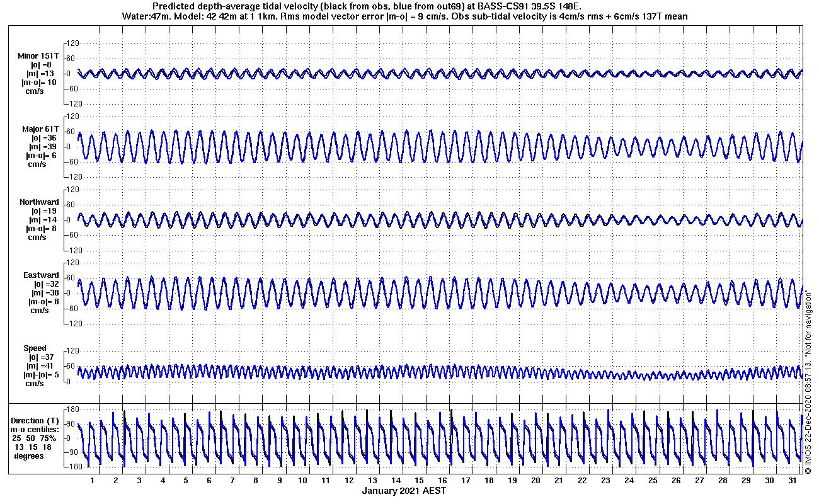The image size is (819, 504).
Task: Click the '|o| =32' value
Action: point(45,284)
